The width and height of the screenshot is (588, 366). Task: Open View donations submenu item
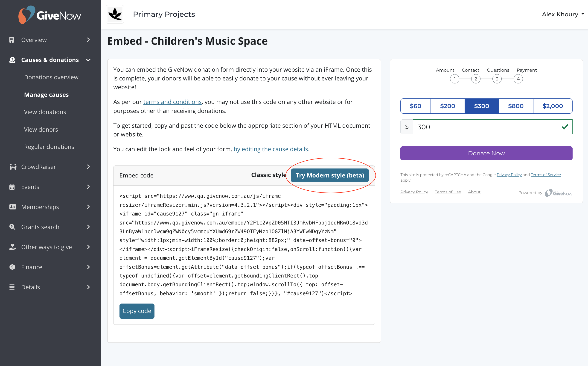click(x=45, y=112)
